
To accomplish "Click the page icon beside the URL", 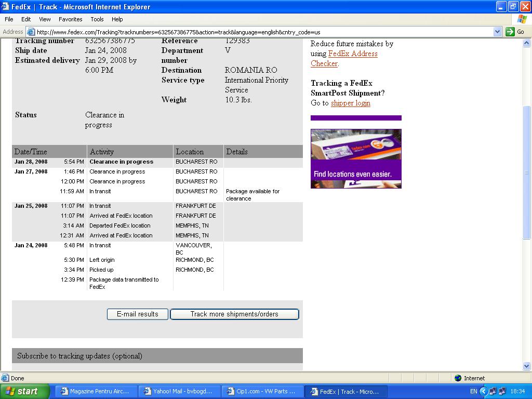I will coord(31,32).
